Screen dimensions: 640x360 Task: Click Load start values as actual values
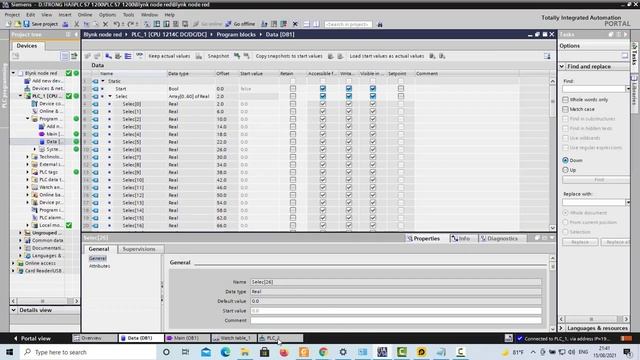pyautogui.click(x=387, y=56)
